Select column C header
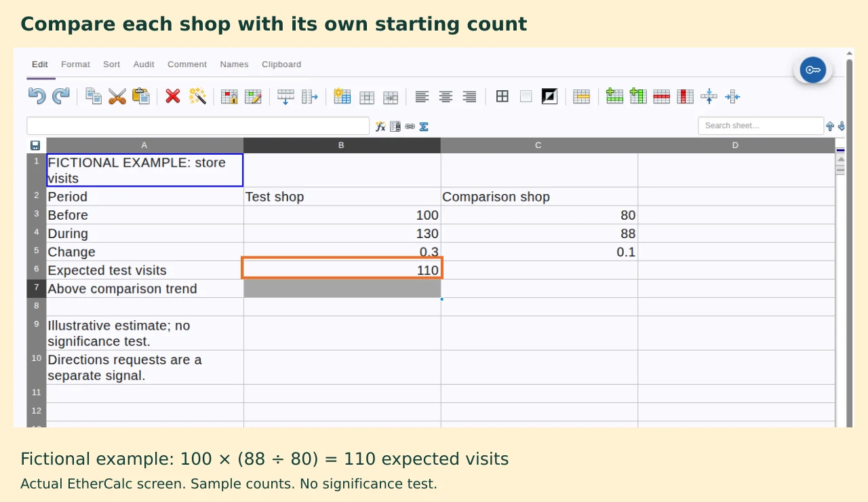Viewport: 868px width, 502px height. pos(538,145)
